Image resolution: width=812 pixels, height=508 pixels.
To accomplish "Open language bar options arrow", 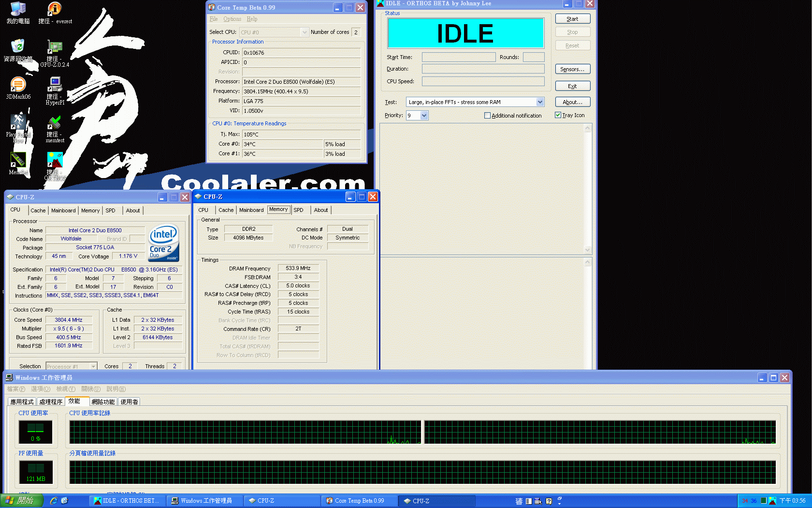I will pyautogui.click(x=559, y=503).
